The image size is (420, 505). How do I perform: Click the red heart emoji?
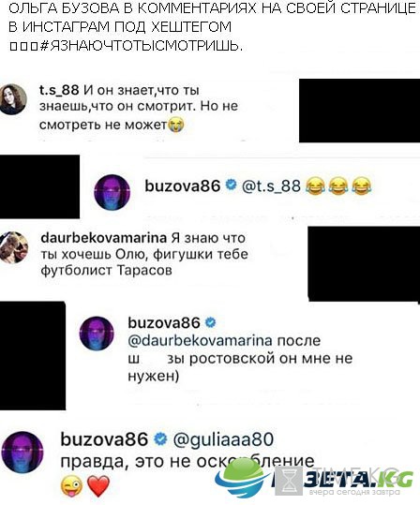98,486
